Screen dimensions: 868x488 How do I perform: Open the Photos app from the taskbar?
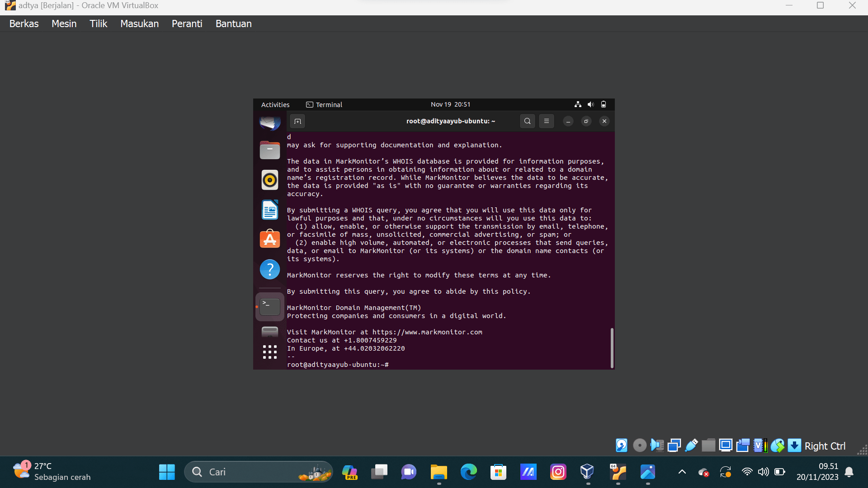click(647, 472)
